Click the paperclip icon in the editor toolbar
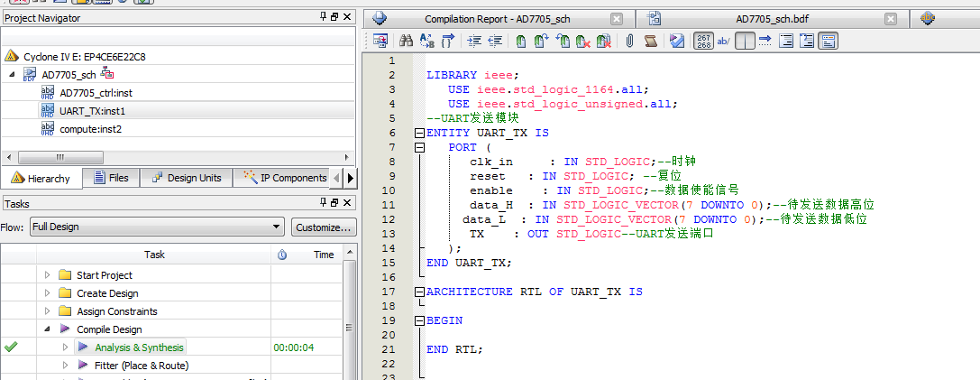The image size is (980, 380). pyautogui.click(x=629, y=42)
